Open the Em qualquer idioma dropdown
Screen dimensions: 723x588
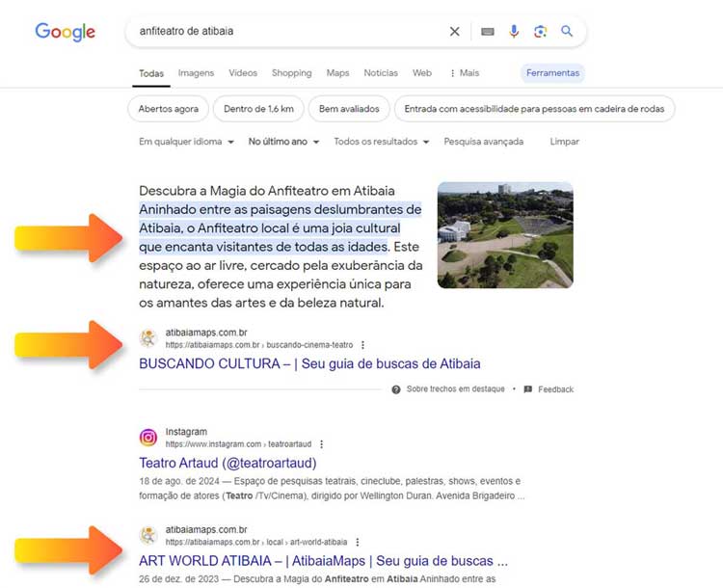click(186, 142)
